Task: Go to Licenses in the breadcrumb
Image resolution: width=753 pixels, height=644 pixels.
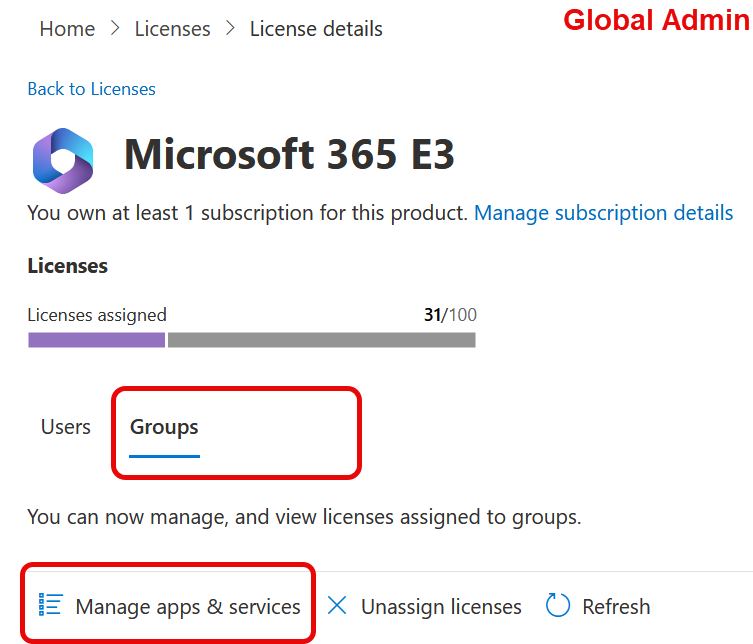Action: point(172,29)
